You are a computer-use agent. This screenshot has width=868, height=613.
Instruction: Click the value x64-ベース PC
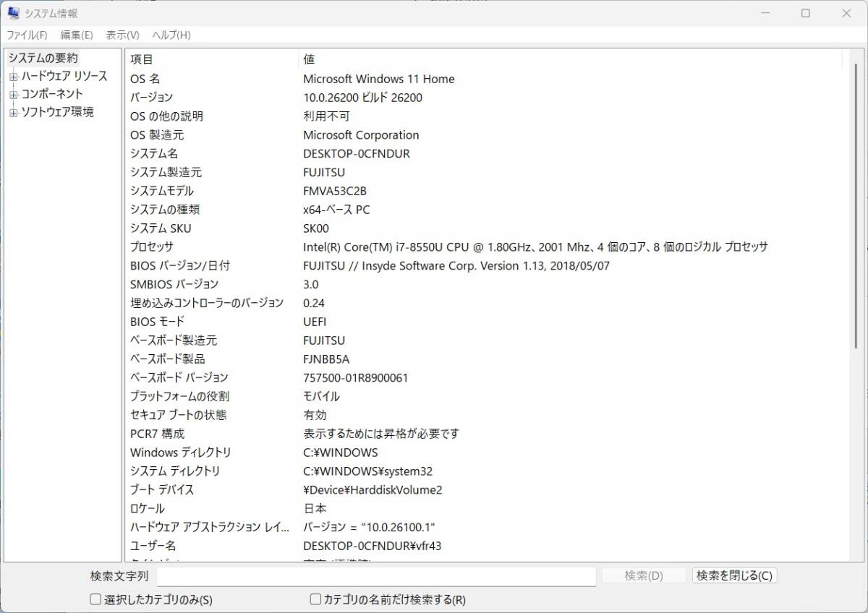coord(336,210)
